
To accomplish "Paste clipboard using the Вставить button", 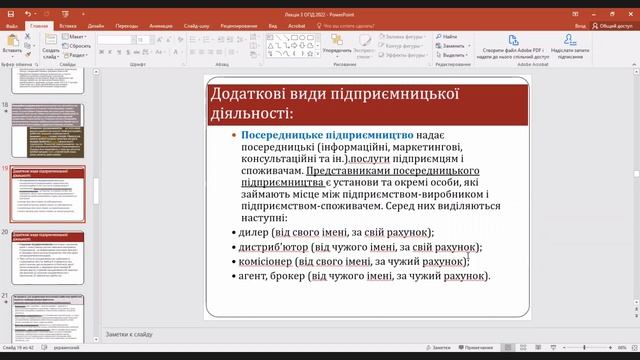I will pyautogui.click(x=12, y=44).
